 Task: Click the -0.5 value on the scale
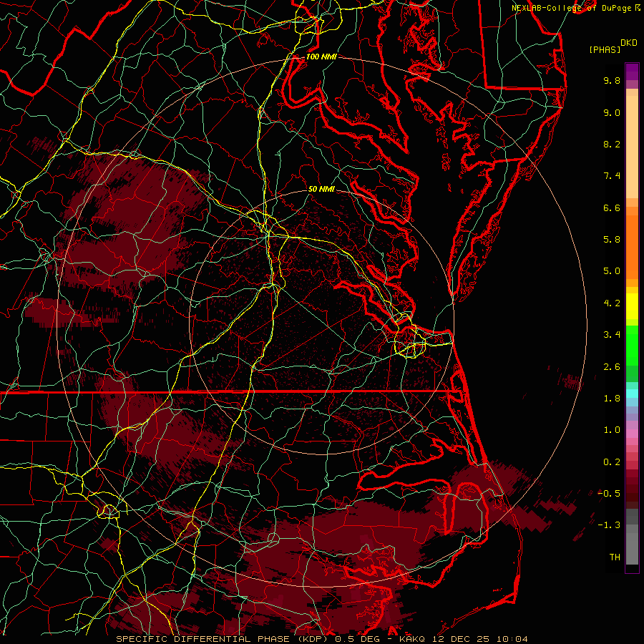click(609, 494)
